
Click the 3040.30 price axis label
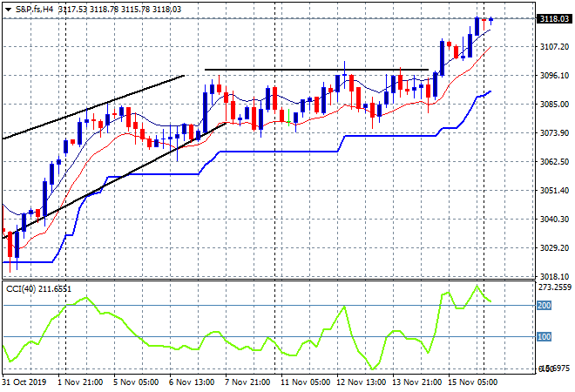tap(554, 219)
